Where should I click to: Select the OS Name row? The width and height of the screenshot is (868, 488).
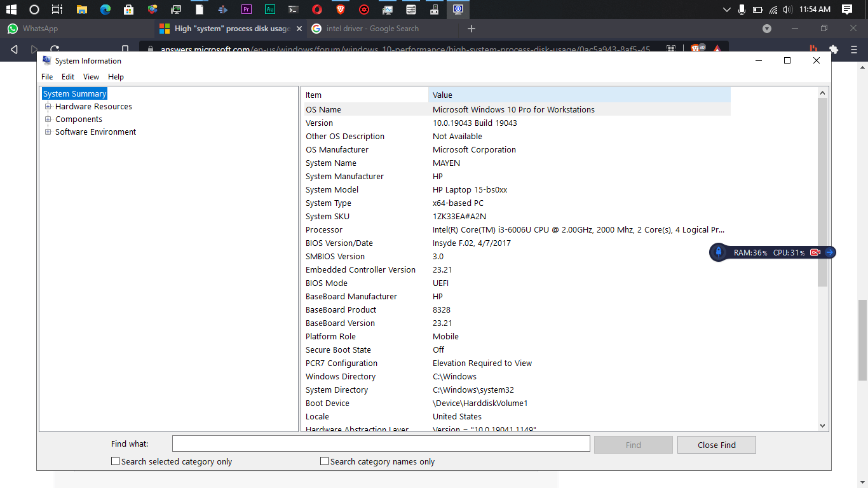tap(517, 109)
